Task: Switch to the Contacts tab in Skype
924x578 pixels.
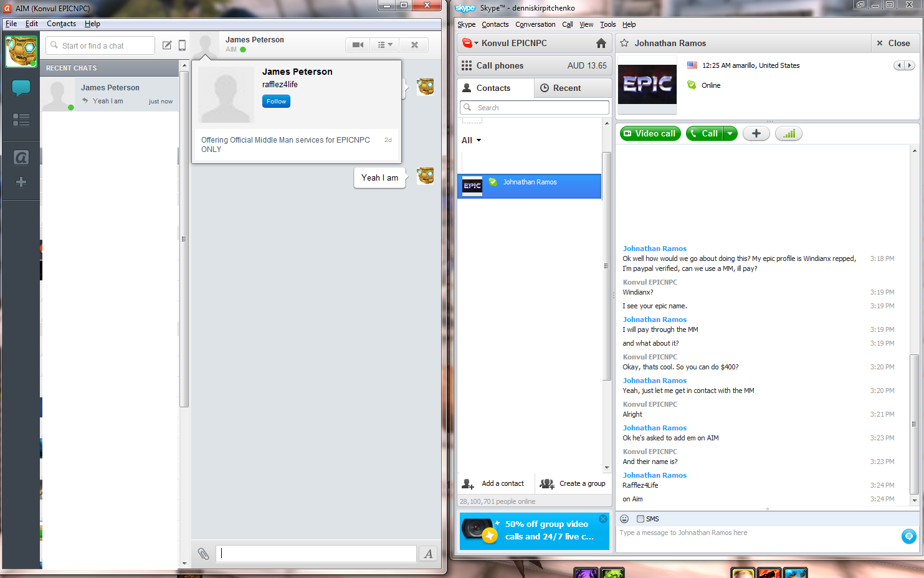Action: click(x=495, y=88)
